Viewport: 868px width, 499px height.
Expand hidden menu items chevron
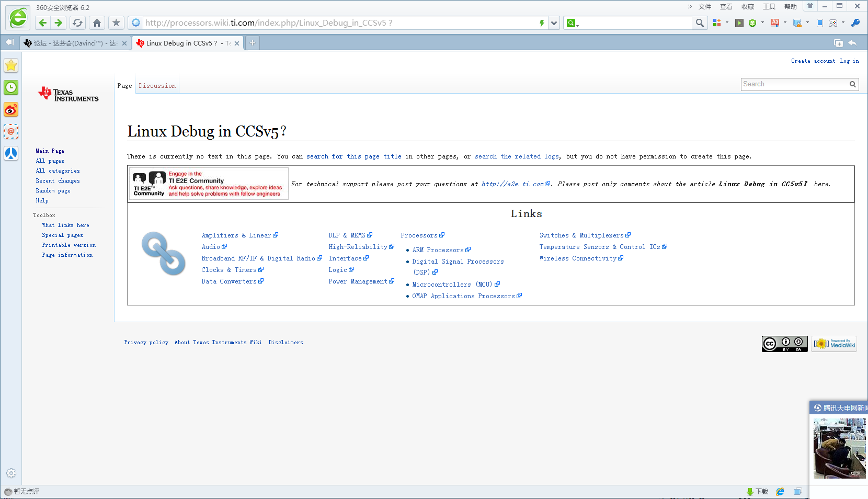point(690,7)
